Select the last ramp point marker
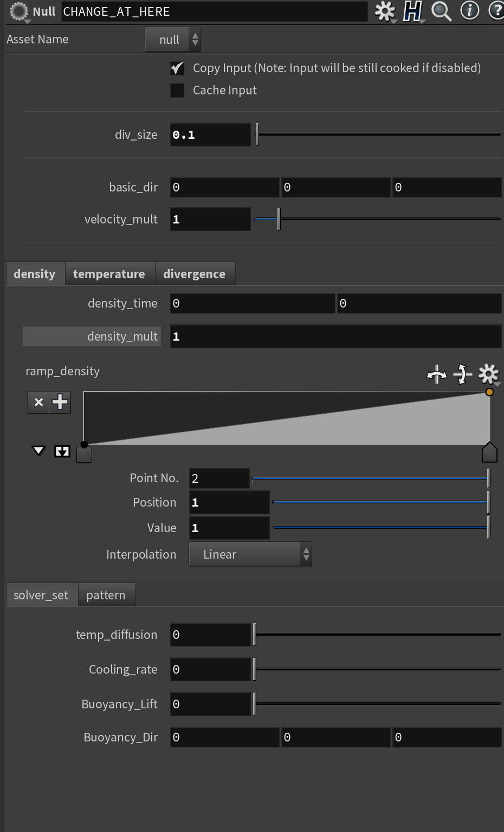 pos(489,452)
